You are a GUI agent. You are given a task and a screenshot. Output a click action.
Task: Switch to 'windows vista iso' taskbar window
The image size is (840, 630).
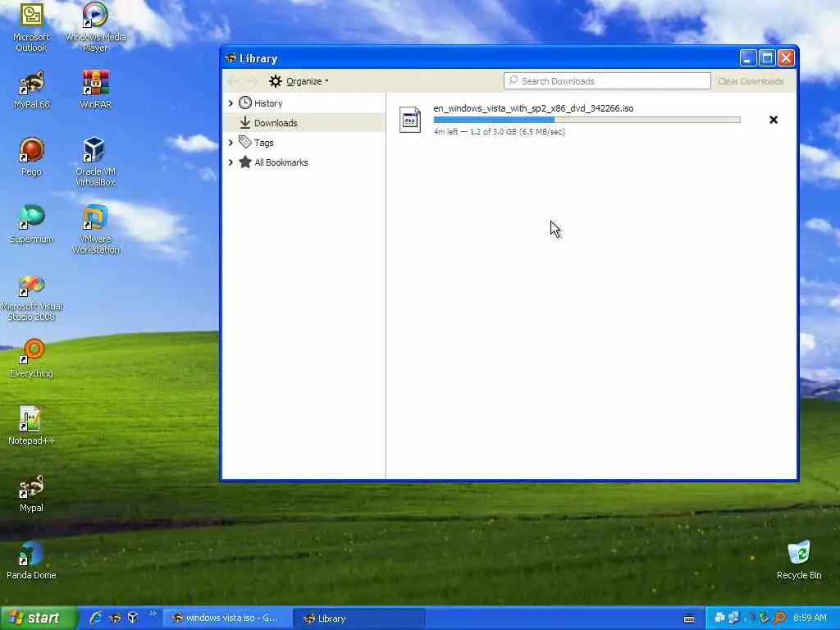[227, 619]
